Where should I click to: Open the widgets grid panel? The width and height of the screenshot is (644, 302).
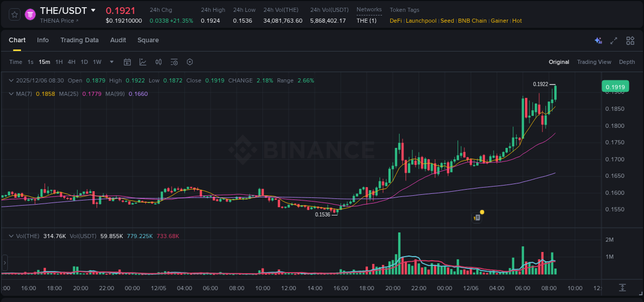pos(630,40)
